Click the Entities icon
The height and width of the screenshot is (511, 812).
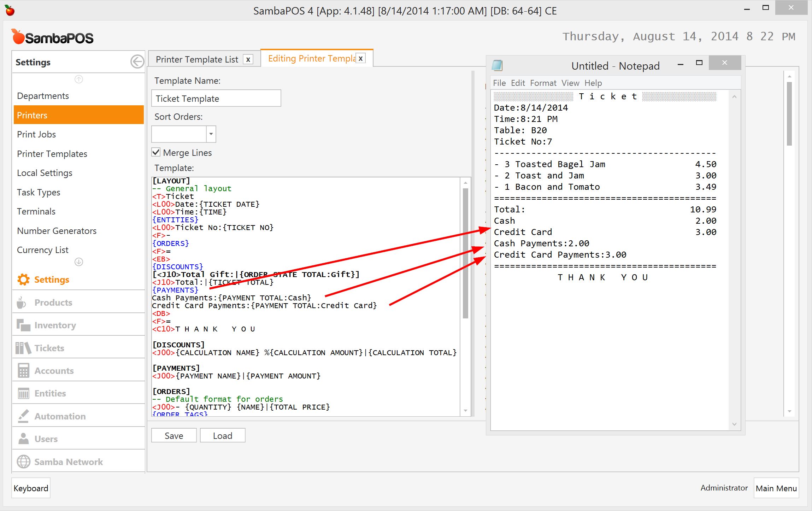(23, 393)
